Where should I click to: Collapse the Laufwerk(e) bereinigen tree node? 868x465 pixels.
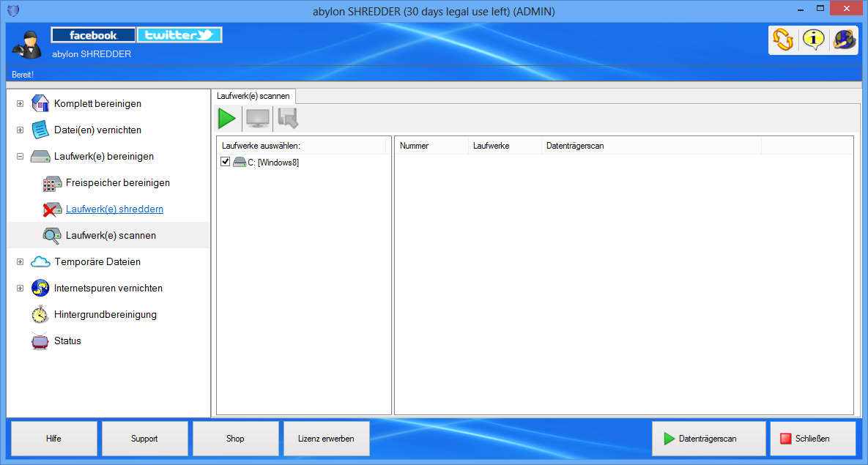point(20,157)
